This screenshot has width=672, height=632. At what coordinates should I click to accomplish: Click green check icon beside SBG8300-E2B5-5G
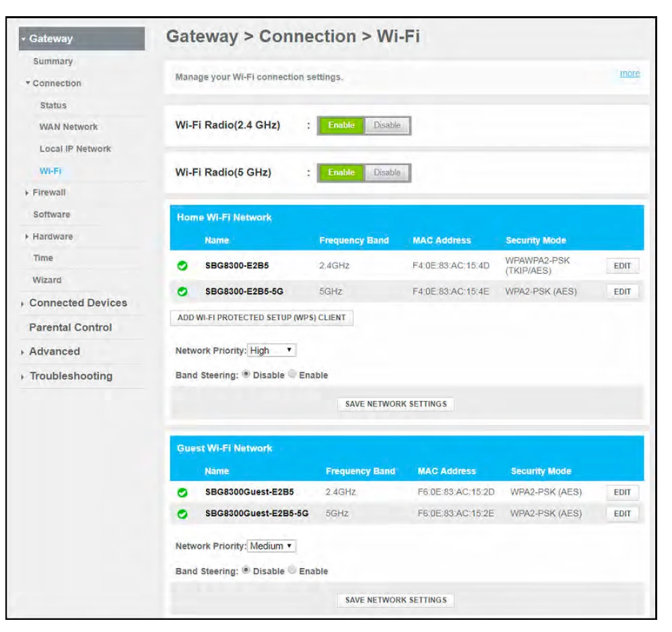point(182,292)
